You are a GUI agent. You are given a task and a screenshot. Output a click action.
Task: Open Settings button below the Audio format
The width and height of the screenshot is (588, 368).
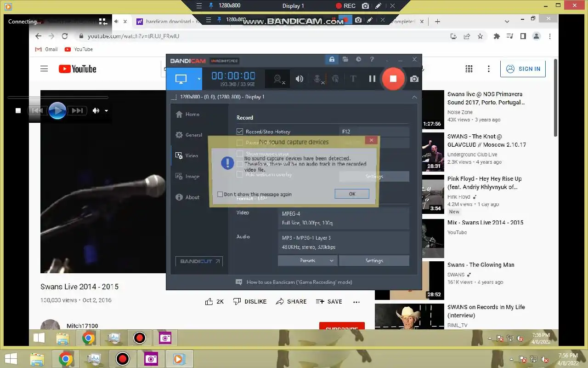pos(374,260)
